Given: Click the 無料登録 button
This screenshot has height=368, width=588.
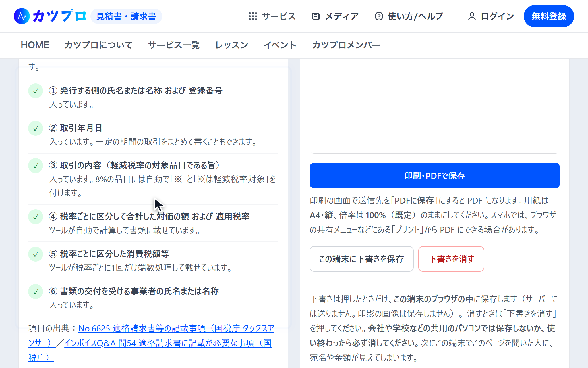Looking at the screenshot, I should [x=549, y=16].
